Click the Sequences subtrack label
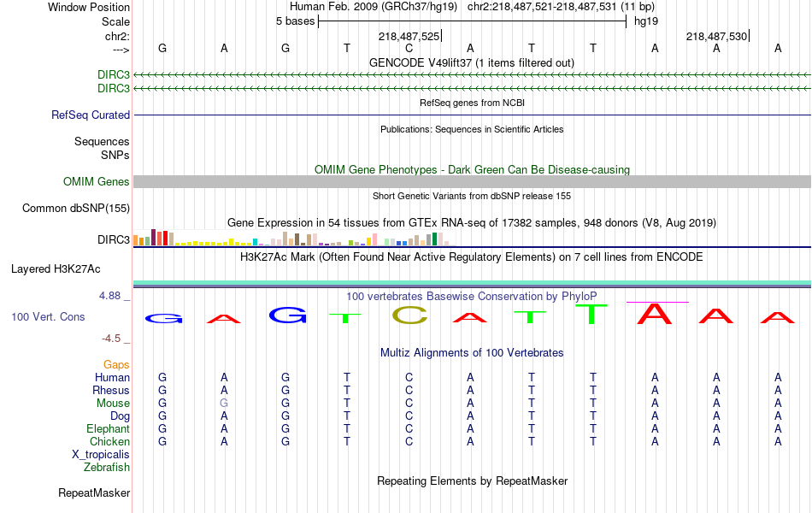 click(102, 141)
